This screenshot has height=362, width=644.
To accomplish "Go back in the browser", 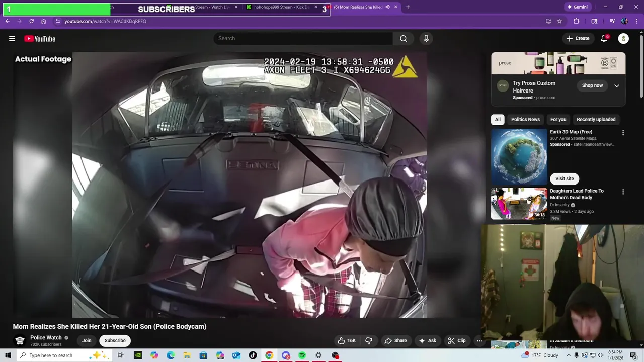I will click(7, 21).
